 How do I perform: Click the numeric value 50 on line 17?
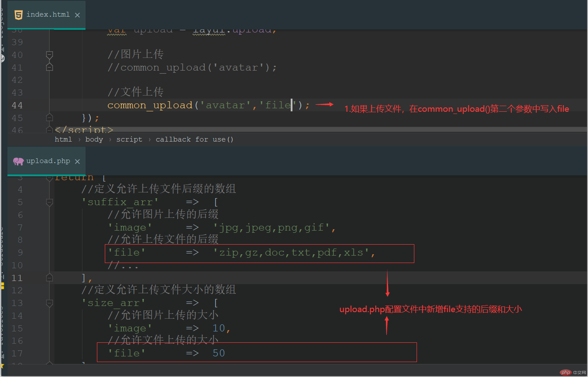click(x=219, y=353)
